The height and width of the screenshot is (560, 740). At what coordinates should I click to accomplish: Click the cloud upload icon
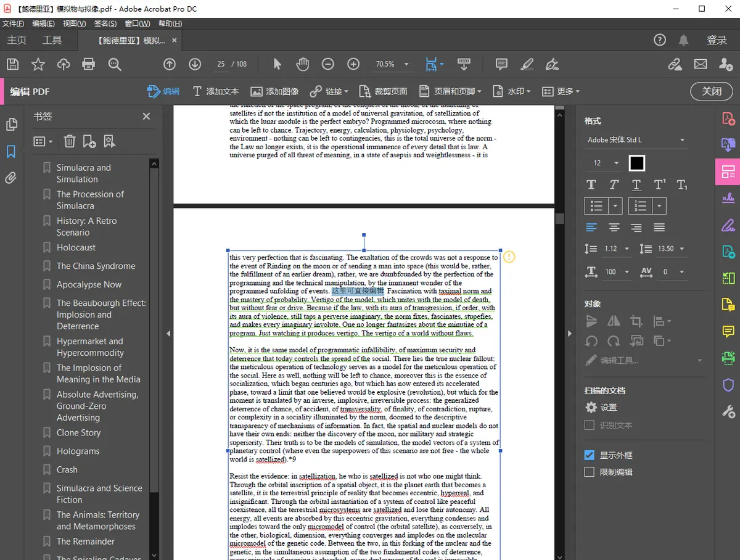click(64, 64)
